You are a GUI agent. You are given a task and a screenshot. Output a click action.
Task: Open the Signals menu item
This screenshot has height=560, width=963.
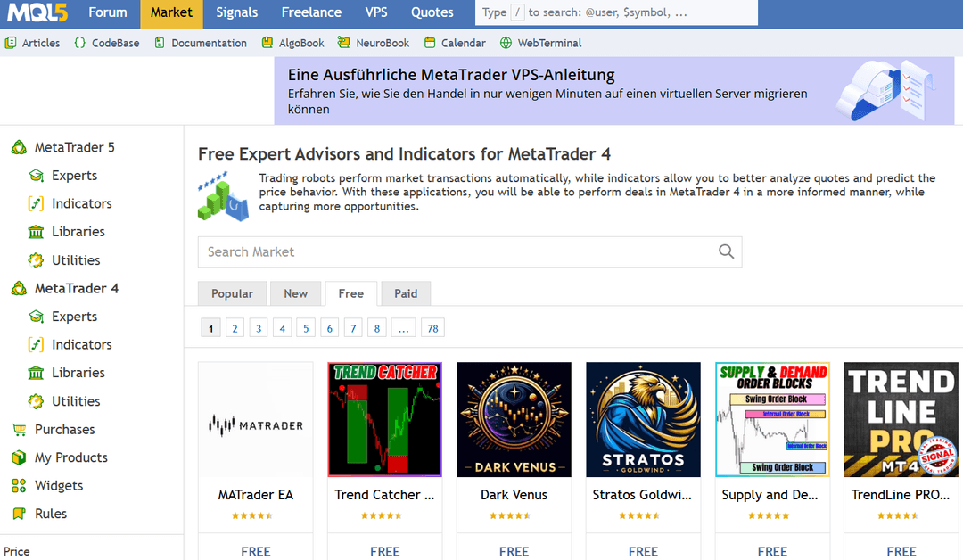pyautogui.click(x=236, y=13)
